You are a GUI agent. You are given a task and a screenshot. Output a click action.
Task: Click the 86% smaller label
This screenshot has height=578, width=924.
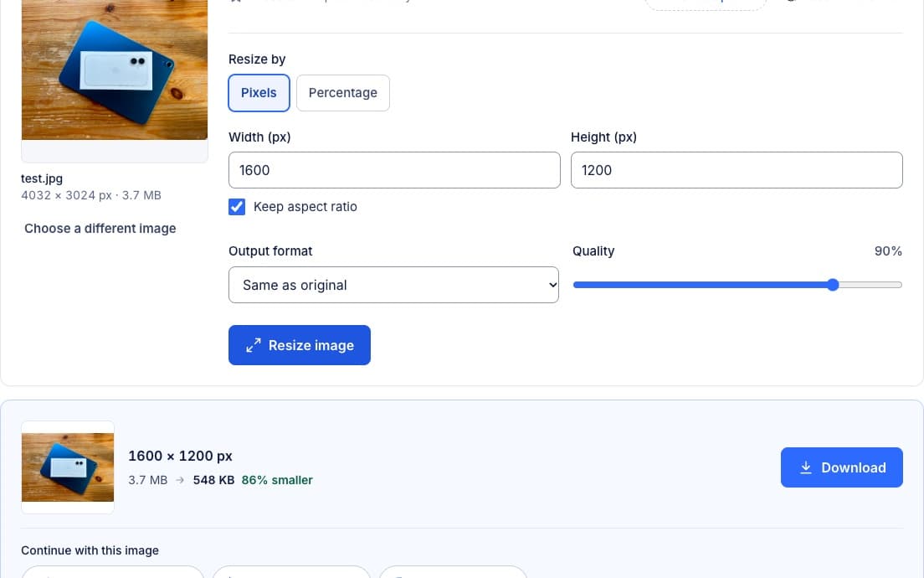[x=277, y=480]
